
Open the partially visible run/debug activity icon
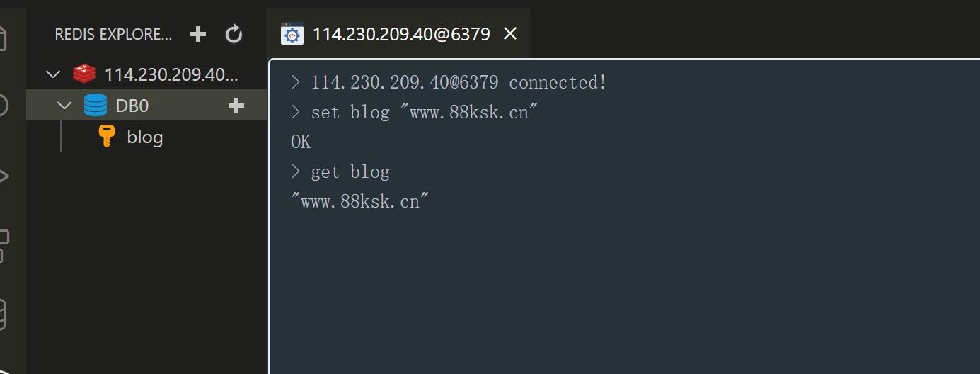(4, 176)
